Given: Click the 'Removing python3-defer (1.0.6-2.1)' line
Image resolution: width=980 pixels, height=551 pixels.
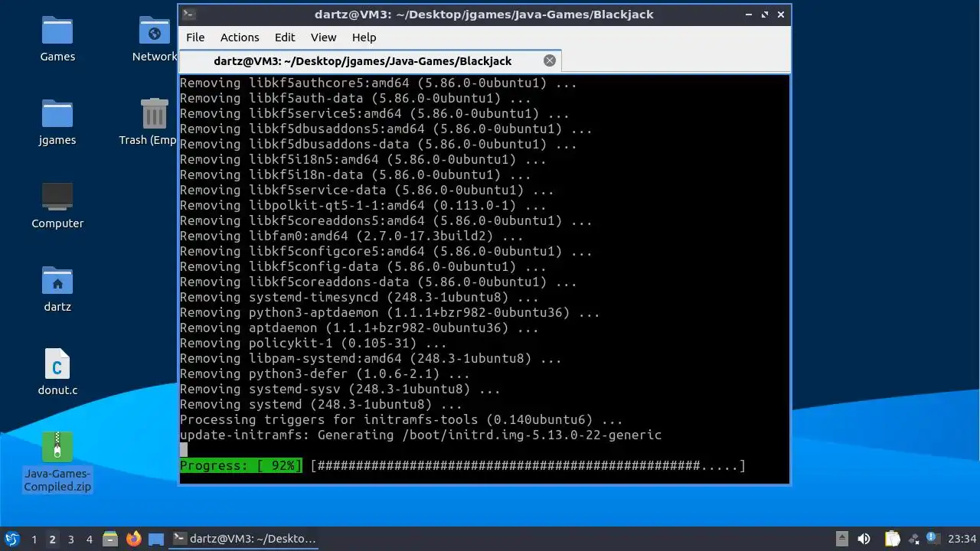Looking at the screenshot, I should [325, 373].
